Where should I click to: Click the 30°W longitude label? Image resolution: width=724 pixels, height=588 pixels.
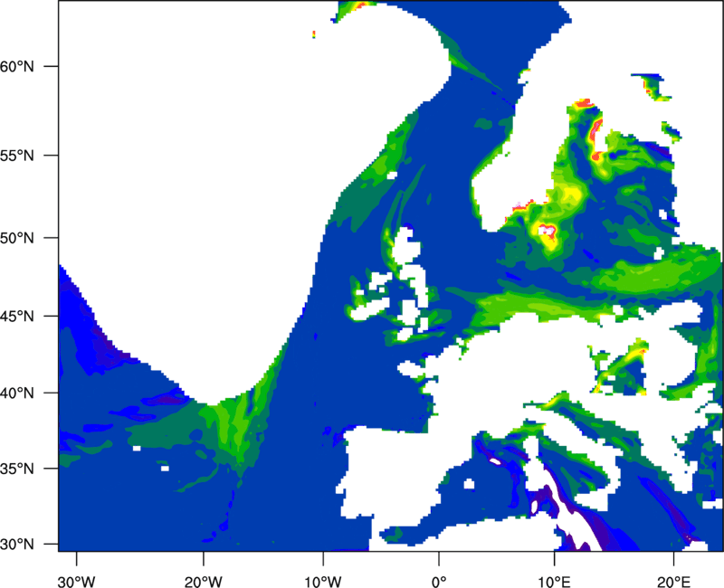[x=77, y=582]
